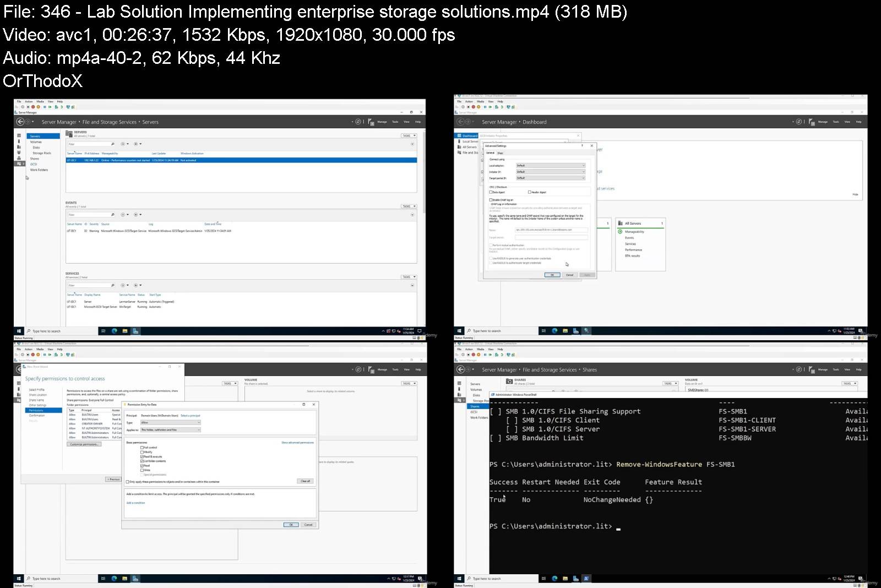Open the Target portal IP dropdown
The width and height of the screenshot is (881, 588).
click(550, 178)
